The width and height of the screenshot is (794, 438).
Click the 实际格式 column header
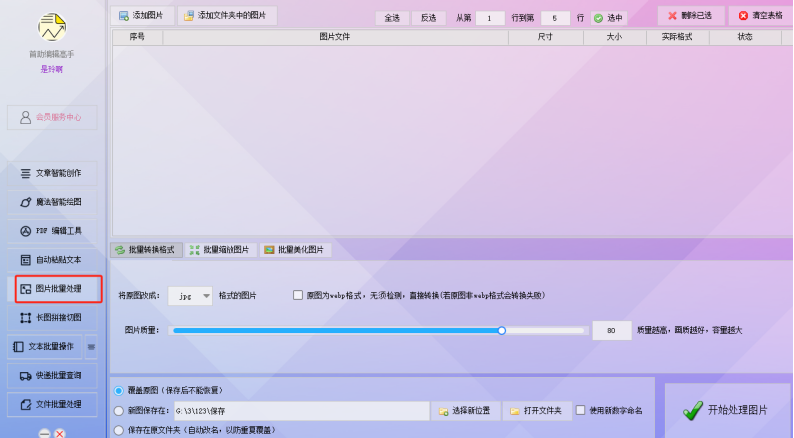pos(678,37)
